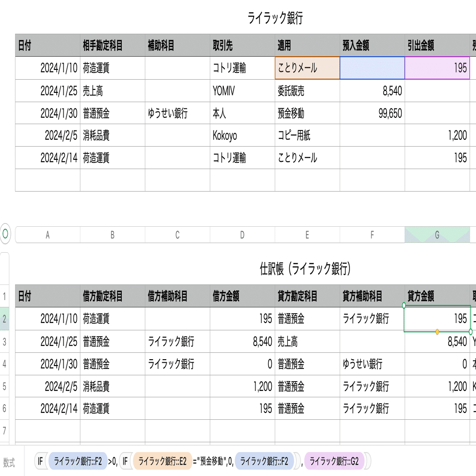Click the first IF function in formula bar
Viewport: 476px width, 476px height.
[x=40, y=460]
